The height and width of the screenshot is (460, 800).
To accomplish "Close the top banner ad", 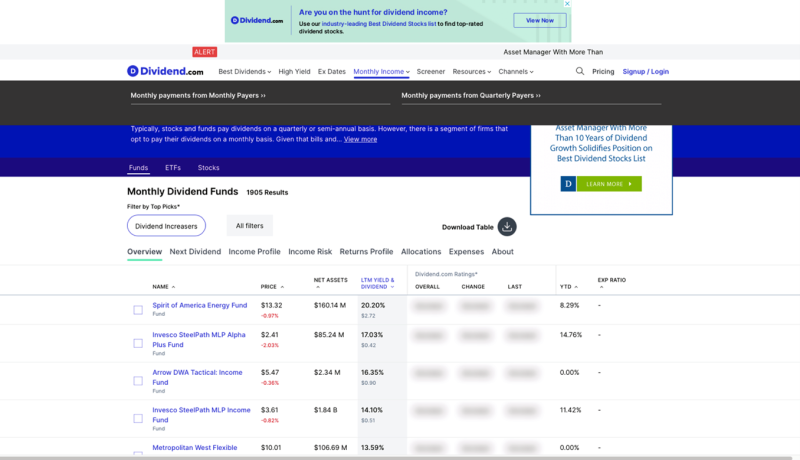I will [567, 4].
